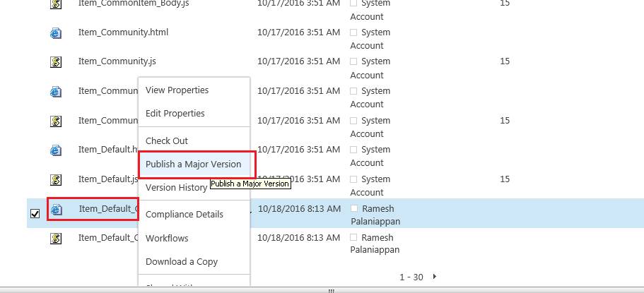Click script icon of truncated Item_Commun JS row
The height and width of the screenshot is (293, 644).
(56, 121)
